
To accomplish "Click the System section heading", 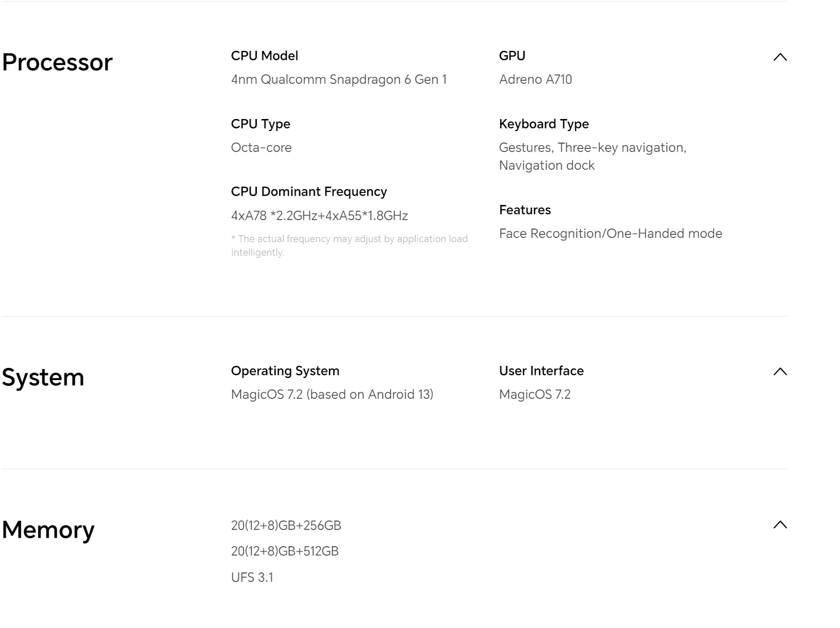I will click(43, 377).
